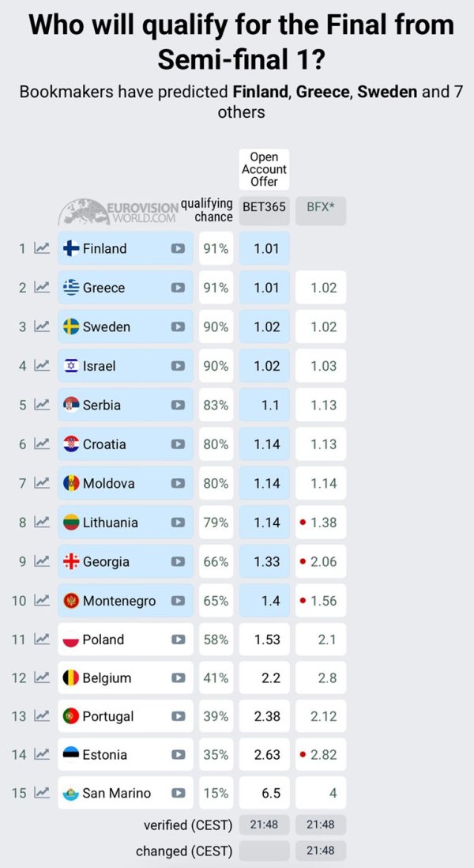Click the trend chart icon beside Serbia
The width and height of the screenshot is (474, 868).
click(x=42, y=405)
